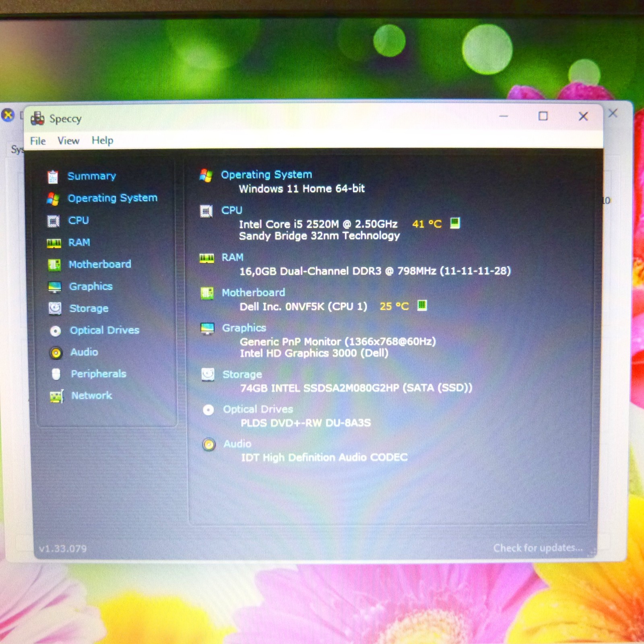Click the Optical Drives disc icon in sidebar
The width and height of the screenshot is (644, 644).
[x=56, y=331]
